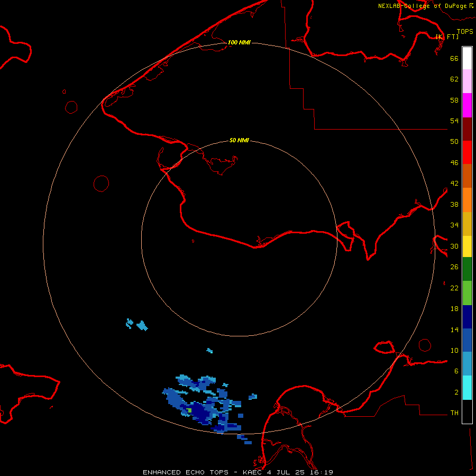
Task: Click the TH threshold legend label
Action: click(454, 413)
